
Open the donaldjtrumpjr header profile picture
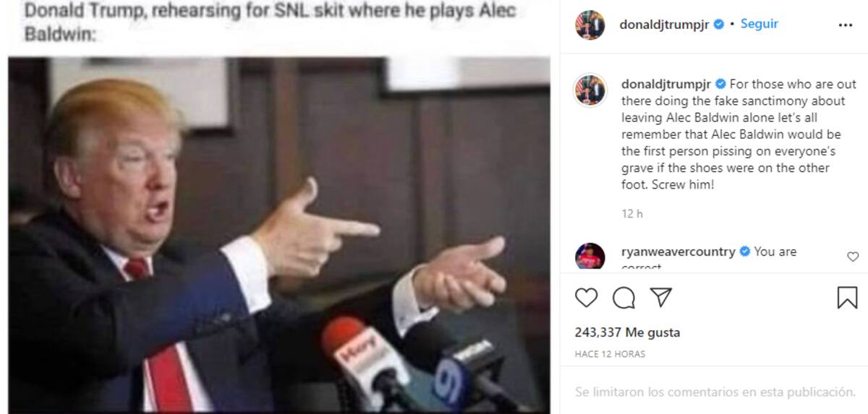[590, 25]
